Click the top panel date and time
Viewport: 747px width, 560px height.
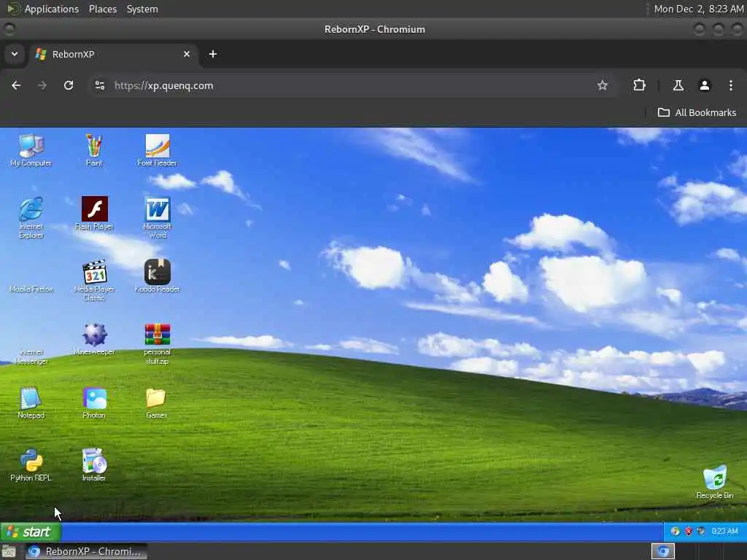(x=698, y=9)
